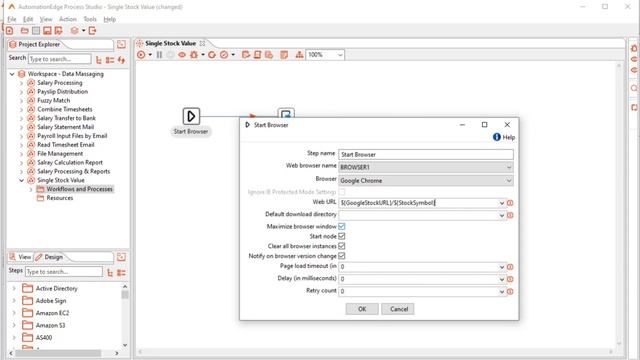640x360 pixels.
Task: Open the Action menu
Action: (68, 19)
